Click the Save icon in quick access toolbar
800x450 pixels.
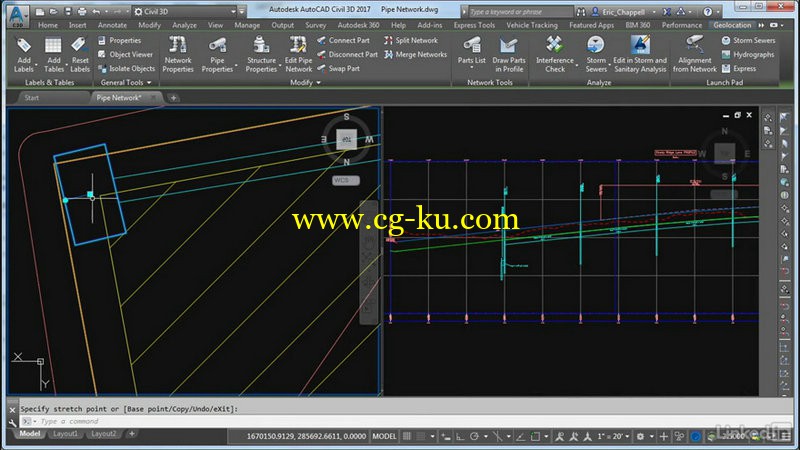click(67, 11)
